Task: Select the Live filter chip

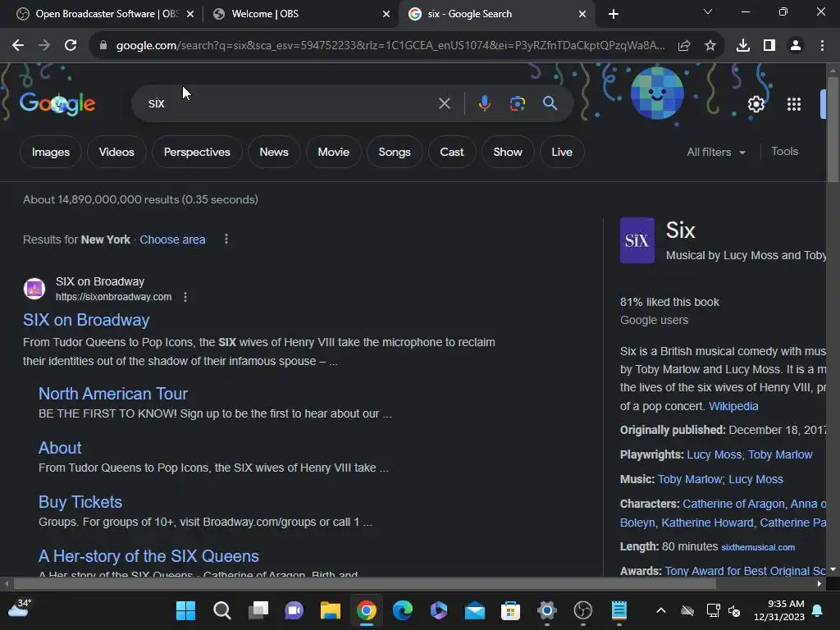Action: click(x=562, y=152)
